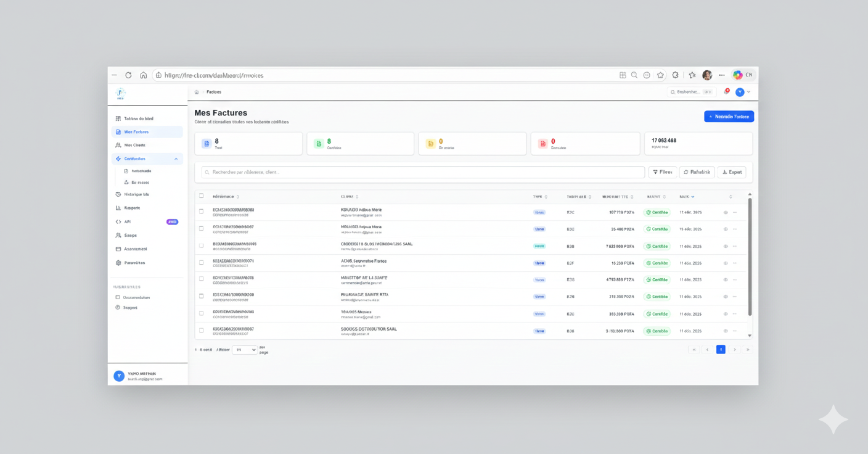Tick the select-all checkbox in the table header
This screenshot has width=868, height=454.
click(x=201, y=196)
